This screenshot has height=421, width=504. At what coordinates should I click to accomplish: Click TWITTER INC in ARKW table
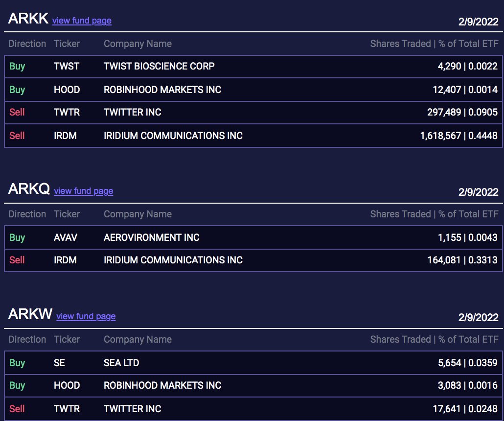(133, 409)
